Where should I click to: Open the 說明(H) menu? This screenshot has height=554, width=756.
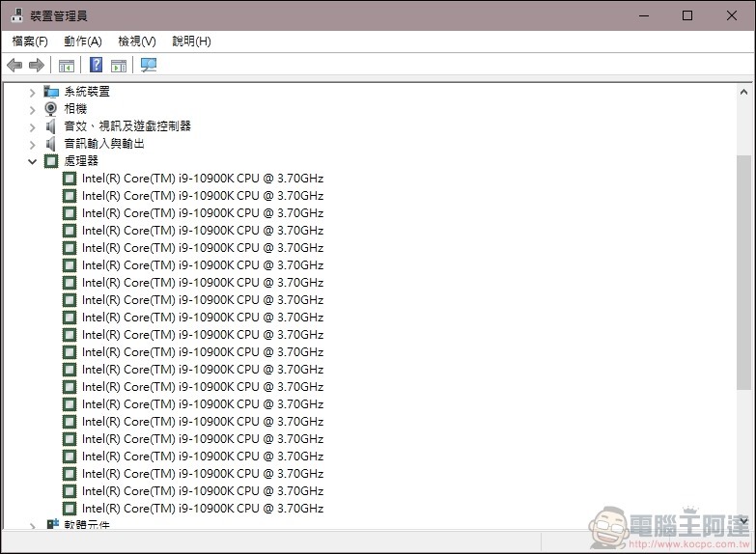tap(191, 42)
